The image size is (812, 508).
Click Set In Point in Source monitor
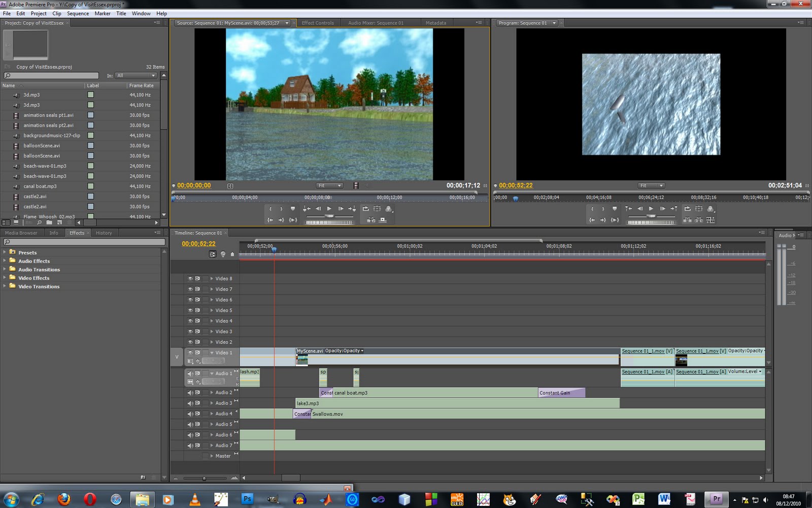(270, 209)
